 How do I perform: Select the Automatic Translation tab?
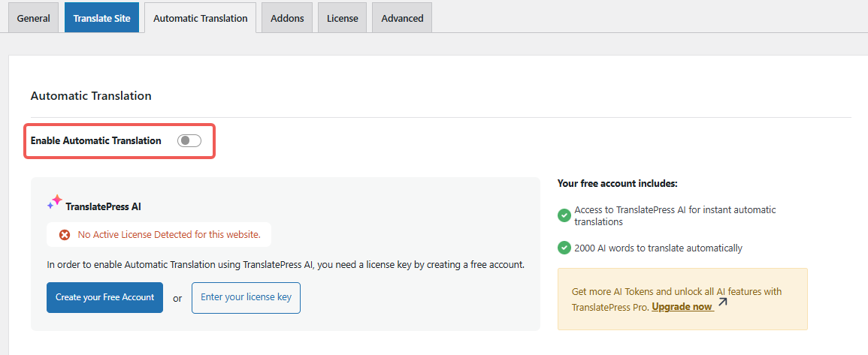[x=200, y=18]
